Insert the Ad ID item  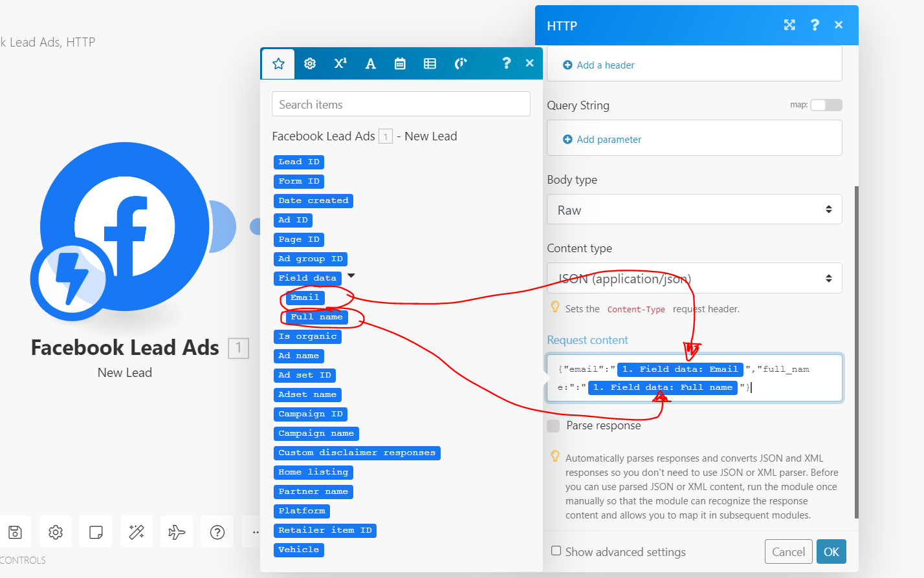click(x=292, y=220)
